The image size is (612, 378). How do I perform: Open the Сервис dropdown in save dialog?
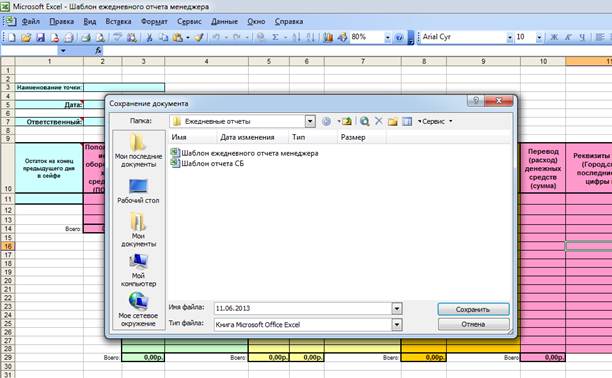pyautogui.click(x=435, y=121)
